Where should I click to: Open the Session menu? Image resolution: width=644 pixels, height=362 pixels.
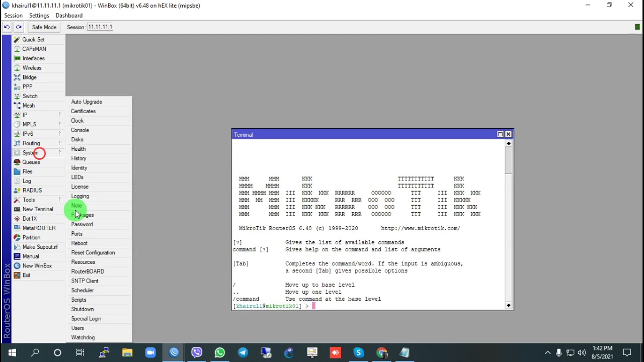pos(13,16)
